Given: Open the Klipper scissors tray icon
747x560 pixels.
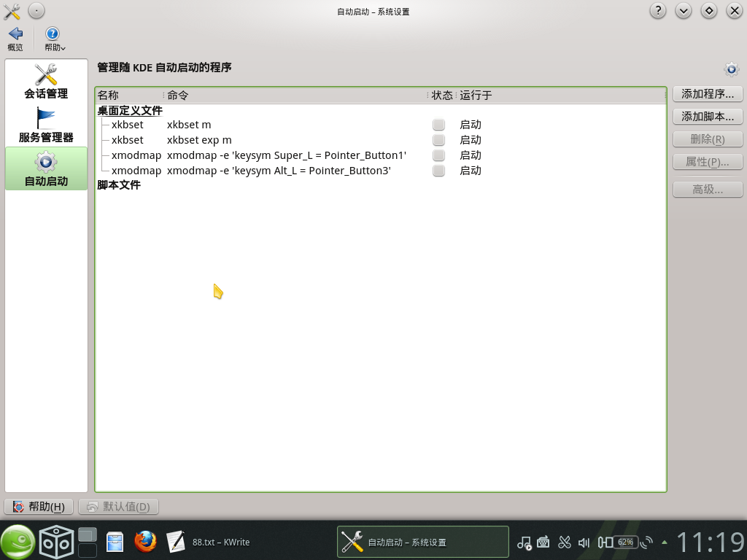Looking at the screenshot, I should [564, 542].
